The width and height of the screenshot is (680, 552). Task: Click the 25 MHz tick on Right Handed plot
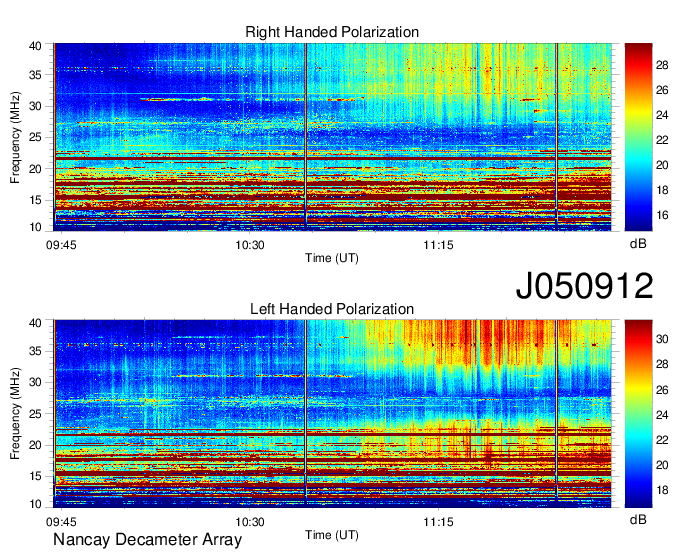point(35,137)
